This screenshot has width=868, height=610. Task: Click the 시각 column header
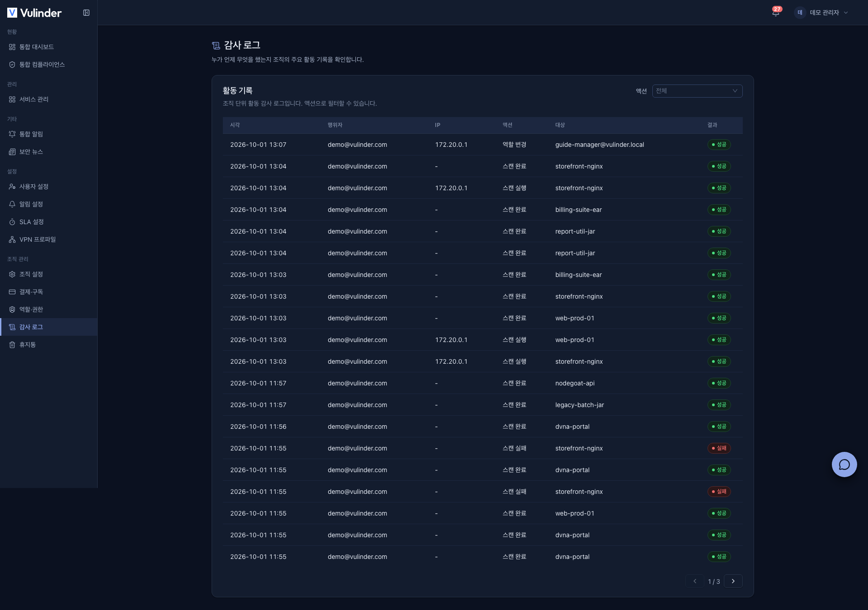pos(235,125)
